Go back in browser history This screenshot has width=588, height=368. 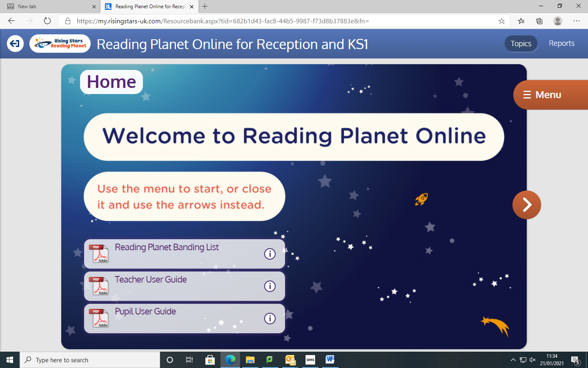tap(11, 21)
